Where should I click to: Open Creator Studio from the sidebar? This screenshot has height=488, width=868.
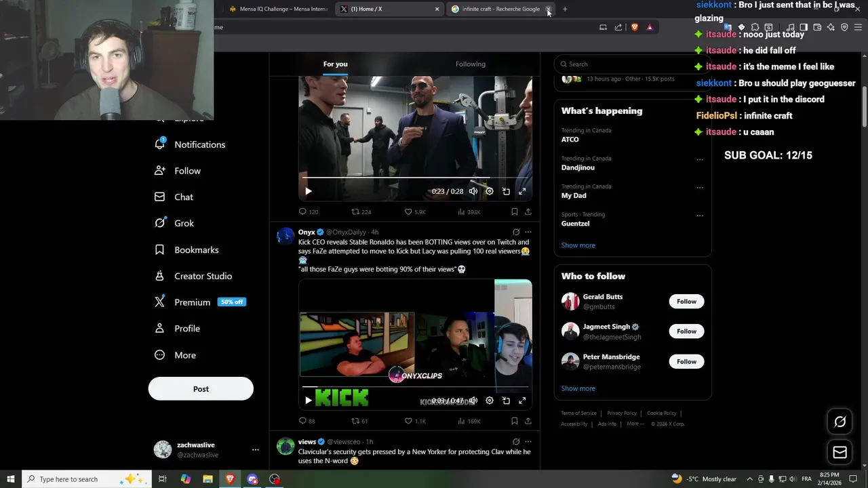193,276
